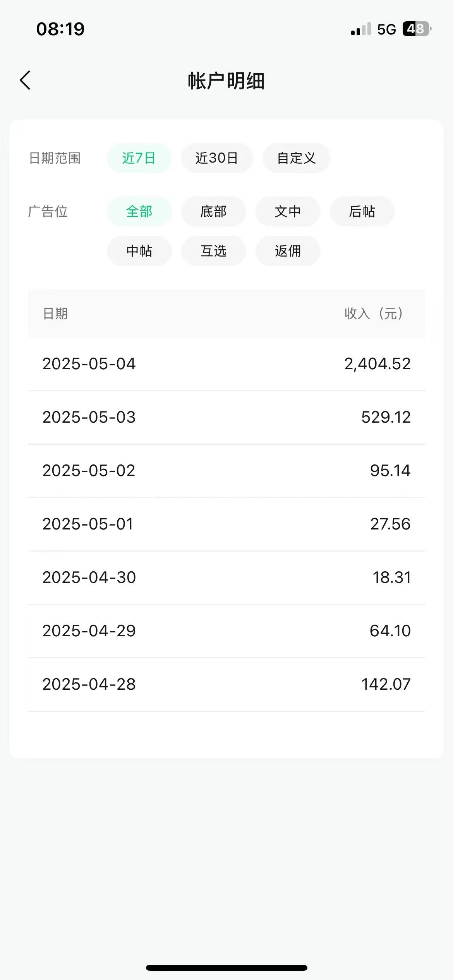Choose the 自定义 custom date range
This screenshot has width=453, height=980.
tap(296, 158)
